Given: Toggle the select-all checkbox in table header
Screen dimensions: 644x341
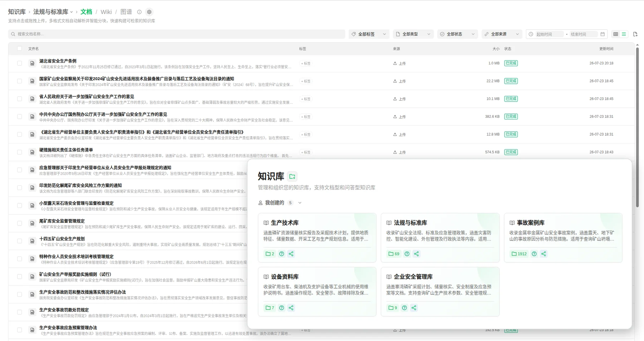Looking at the screenshot, I should pyautogui.click(x=20, y=49).
